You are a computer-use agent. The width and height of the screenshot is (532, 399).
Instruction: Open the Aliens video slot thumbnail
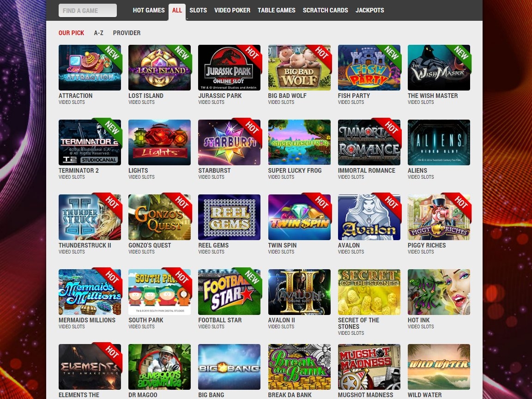(439, 142)
